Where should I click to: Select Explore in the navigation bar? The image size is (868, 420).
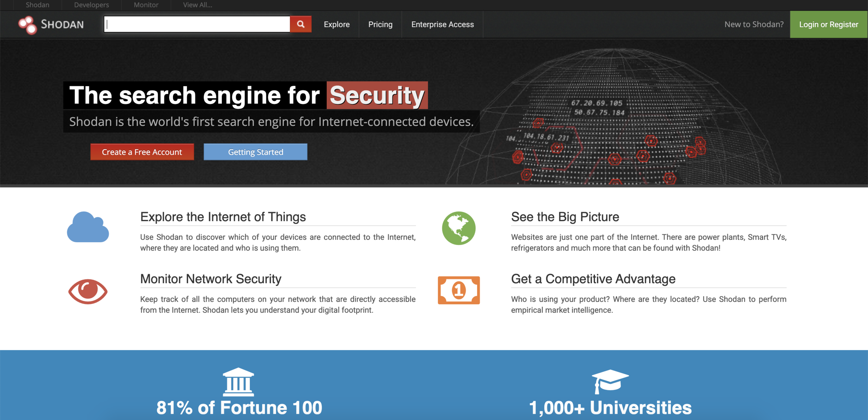336,24
